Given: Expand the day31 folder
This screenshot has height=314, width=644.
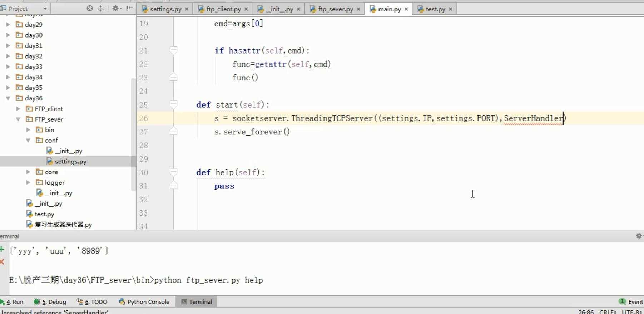Looking at the screenshot, I should [8, 45].
